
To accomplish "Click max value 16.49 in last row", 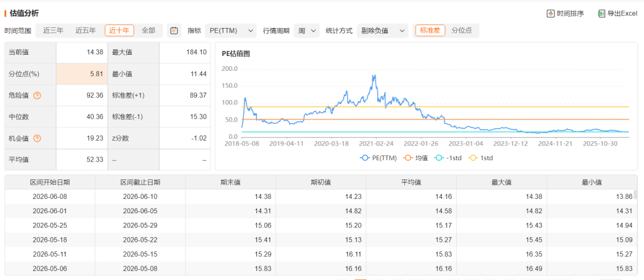I will [535, 269].
